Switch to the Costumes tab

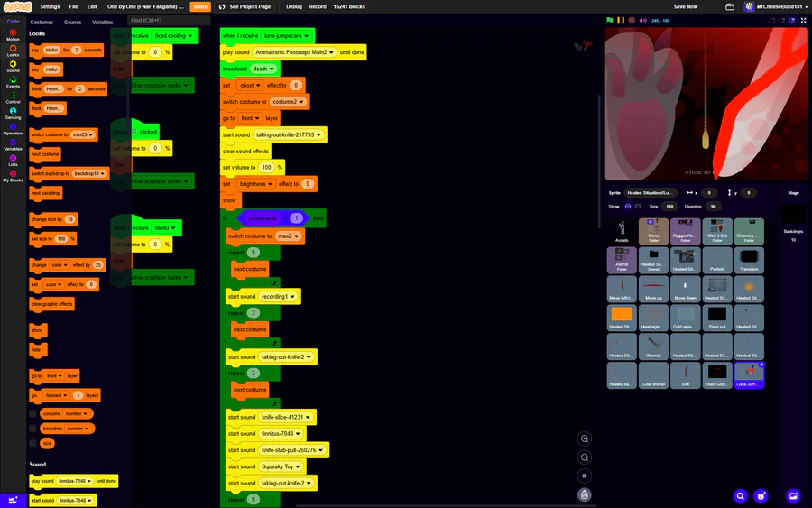tap(42, 23)
